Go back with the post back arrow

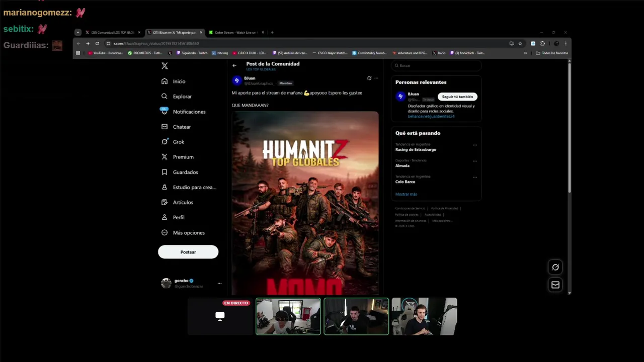coord(234,65)
